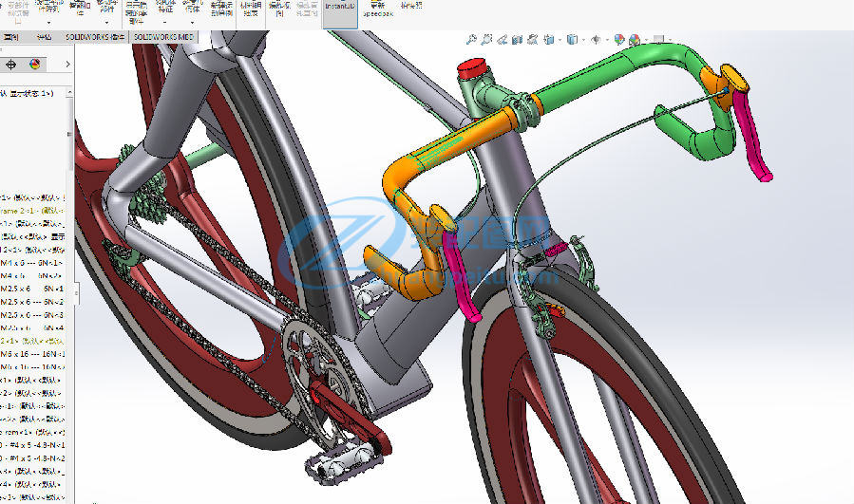Image resolution: width=854 pixels, height=504 pixels.
Task: Click the Previous View icon
Action: (503, 39)
